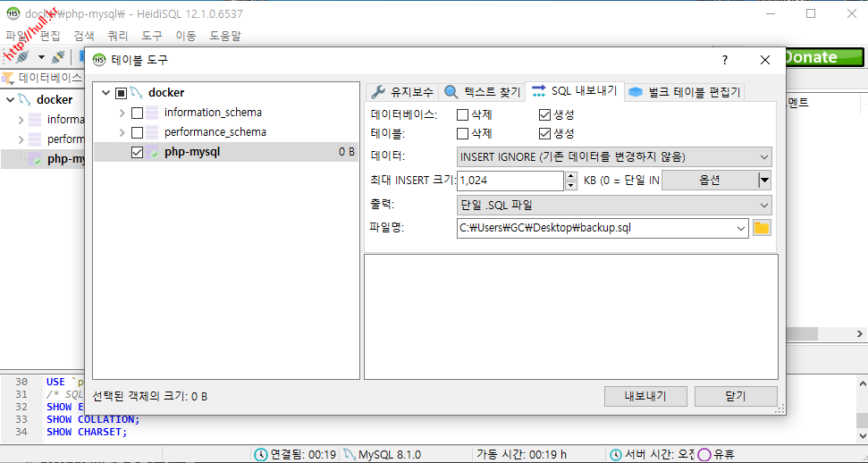Uncheck the php-mysql database checkbox
The width and height of the screenshot is (868, 463).
[137, 152]
